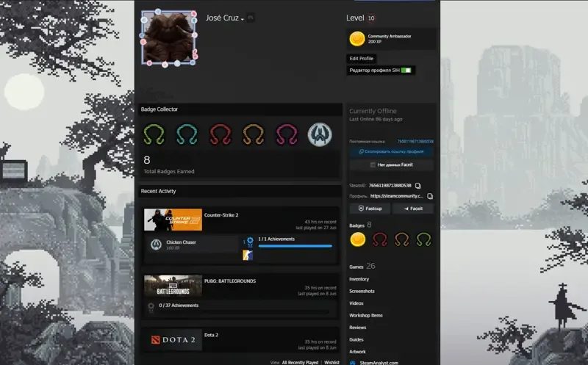
Task: Click the Faceit button
Action: click(x=413, y=209)
